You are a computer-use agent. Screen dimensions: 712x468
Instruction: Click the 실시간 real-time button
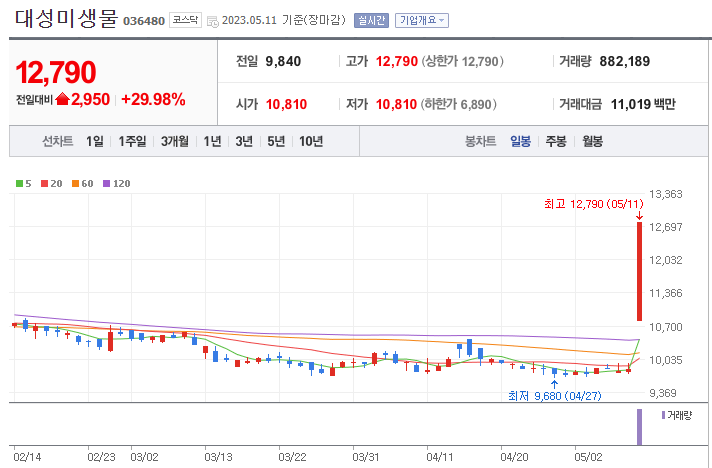tap(371, 20)
